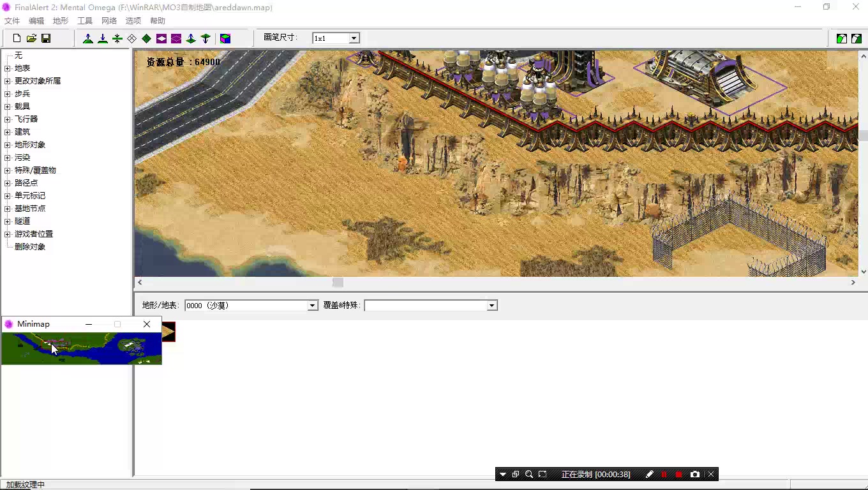Select the show all tiles green diamond tool
This screenshot has height=490, width=868.
pyautogui.click(x=147, y=38)
